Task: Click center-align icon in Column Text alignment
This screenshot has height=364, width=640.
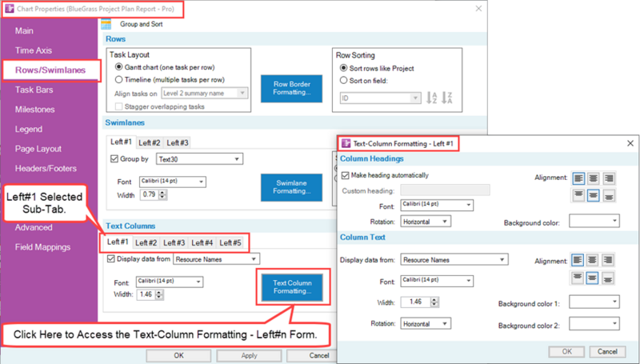Action: [593, 260]
